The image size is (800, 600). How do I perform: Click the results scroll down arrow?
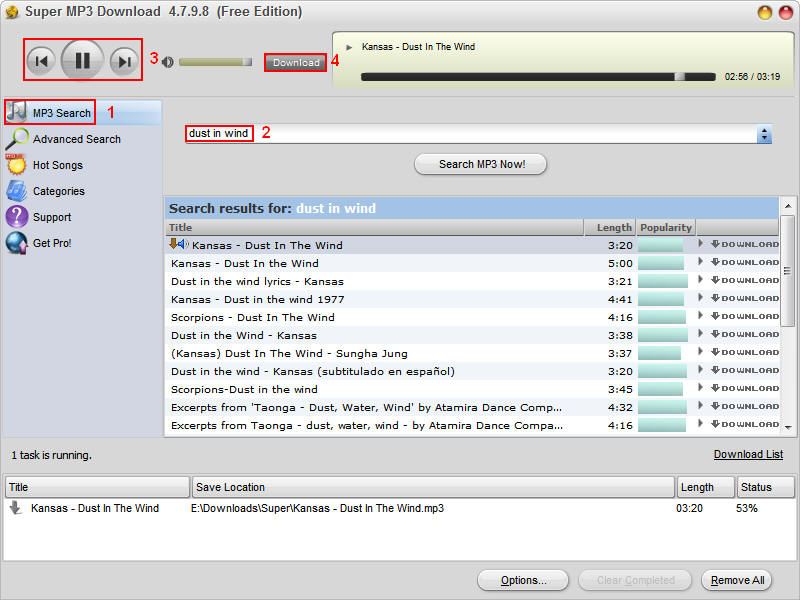[x=788, y=428]
